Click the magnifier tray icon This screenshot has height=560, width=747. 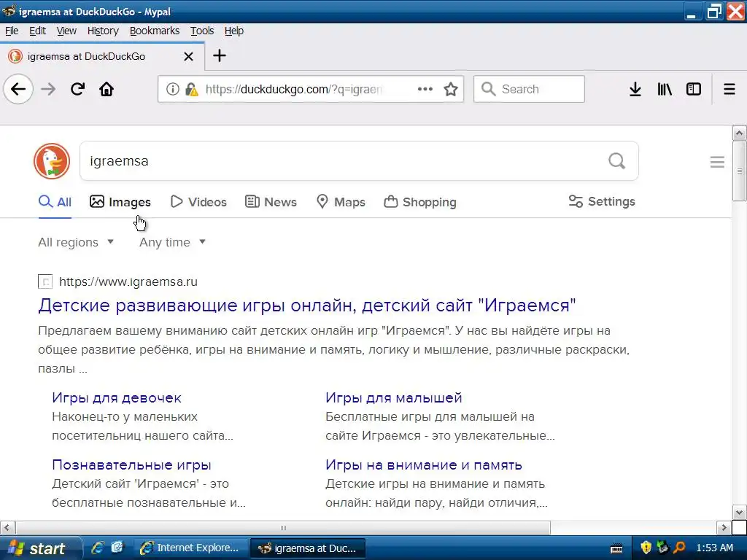pos(679,548)
